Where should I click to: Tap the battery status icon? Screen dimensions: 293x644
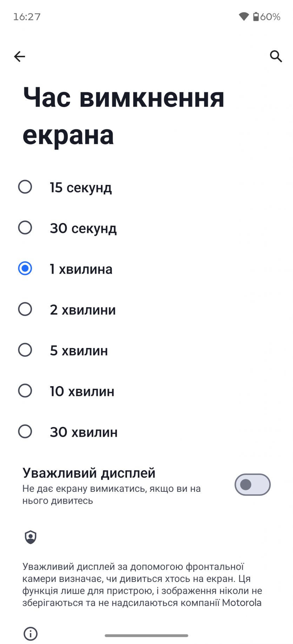(256, 16)
